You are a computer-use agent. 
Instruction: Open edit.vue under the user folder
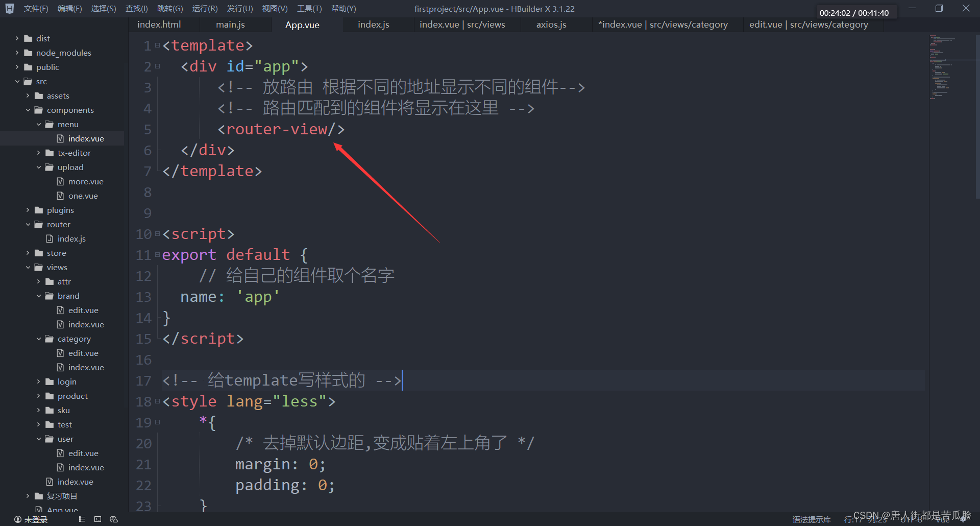83,453
